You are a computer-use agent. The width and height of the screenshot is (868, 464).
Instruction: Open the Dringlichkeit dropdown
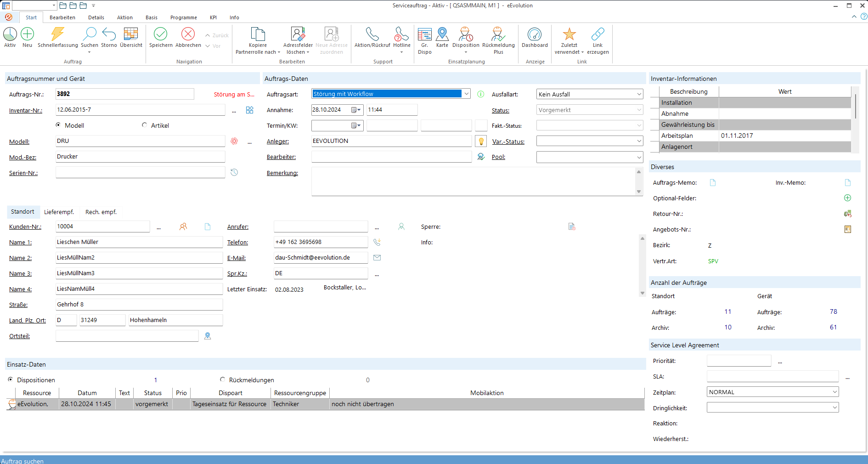(x=835, y=407)
